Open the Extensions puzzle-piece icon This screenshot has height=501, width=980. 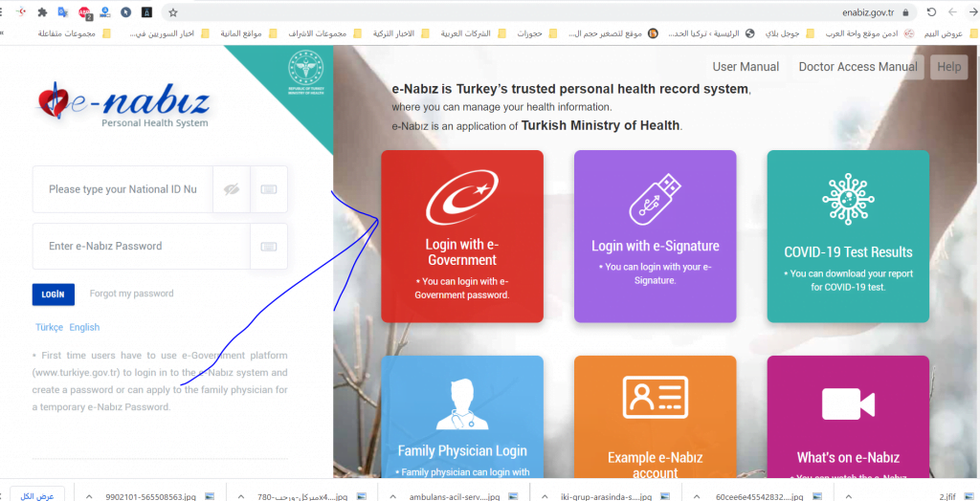pyautogui.click(x=42, y=11)
